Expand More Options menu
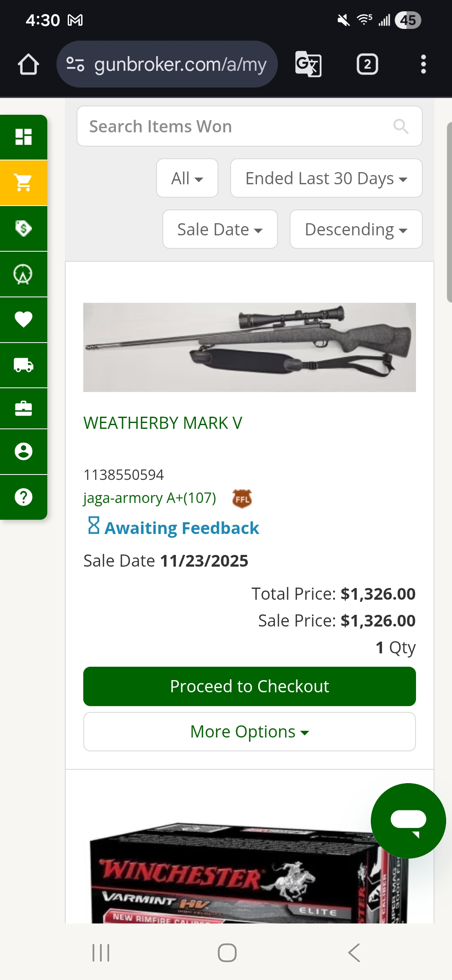 click(x=249, y=732)
